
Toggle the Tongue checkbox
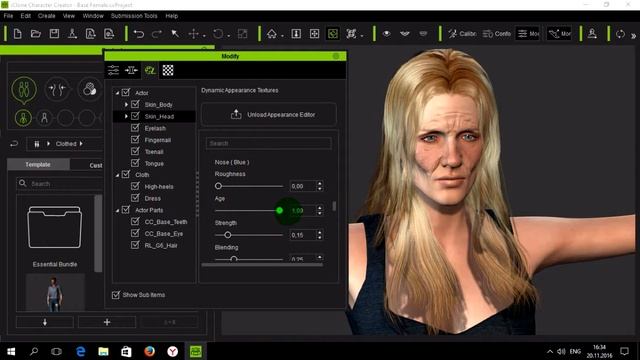135,163
